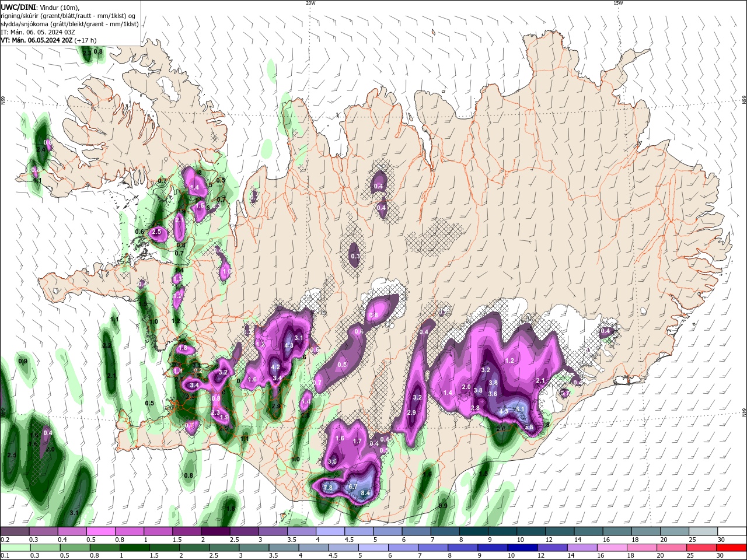Pick the bright pink 0.5 swatch, upper legend

coord(100,531)
